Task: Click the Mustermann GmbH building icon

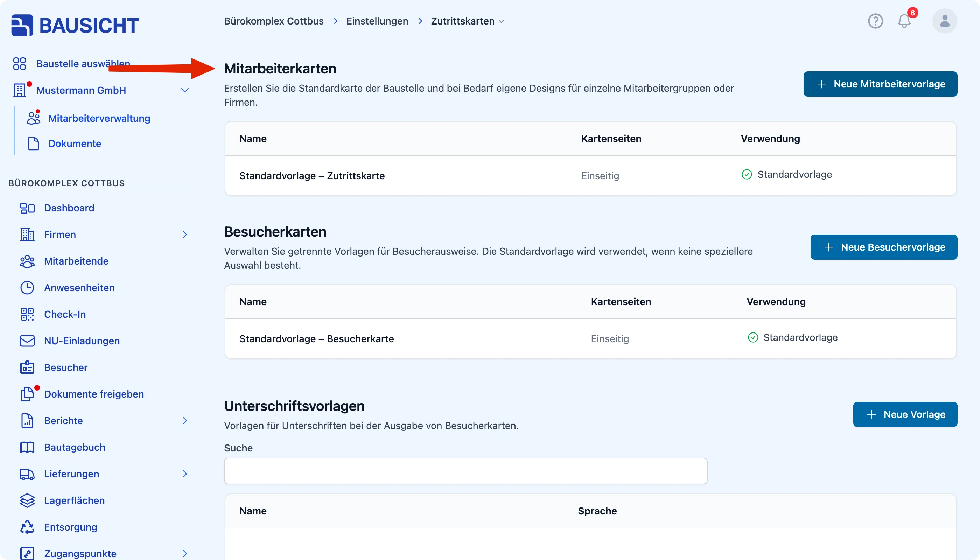Action: (20, 90)
